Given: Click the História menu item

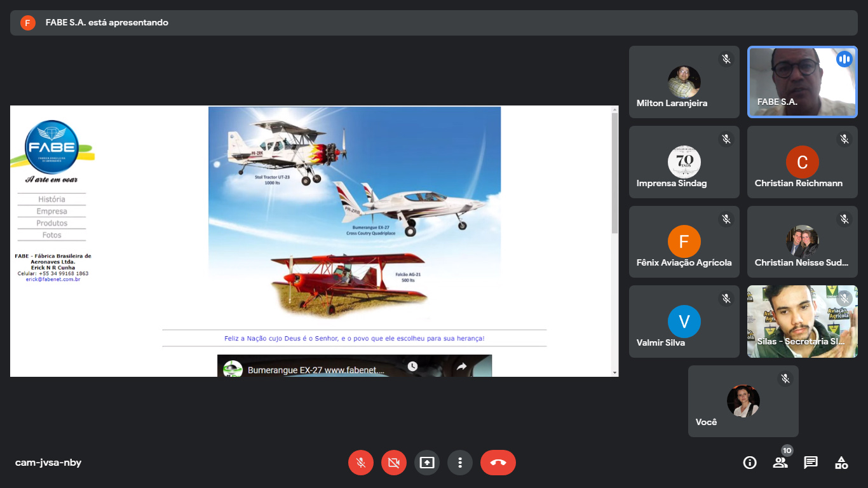Looking at the screenshot, I should point(51,200).
